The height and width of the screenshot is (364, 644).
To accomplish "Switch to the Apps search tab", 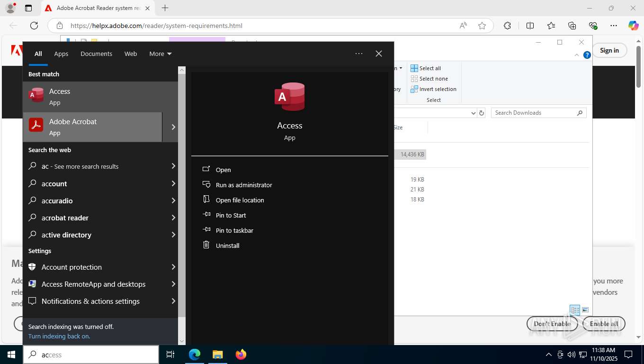I will 61,54.
